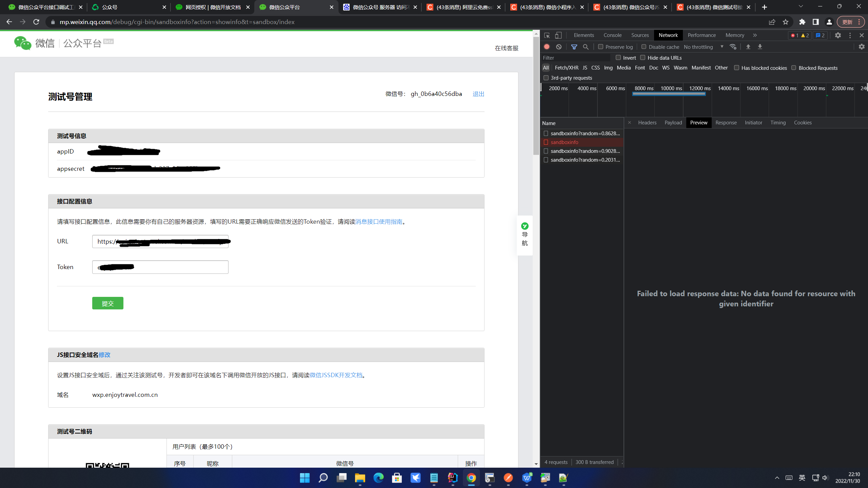
Task: Export HAR file with download arrow
Action: click(x=760, y=47)
